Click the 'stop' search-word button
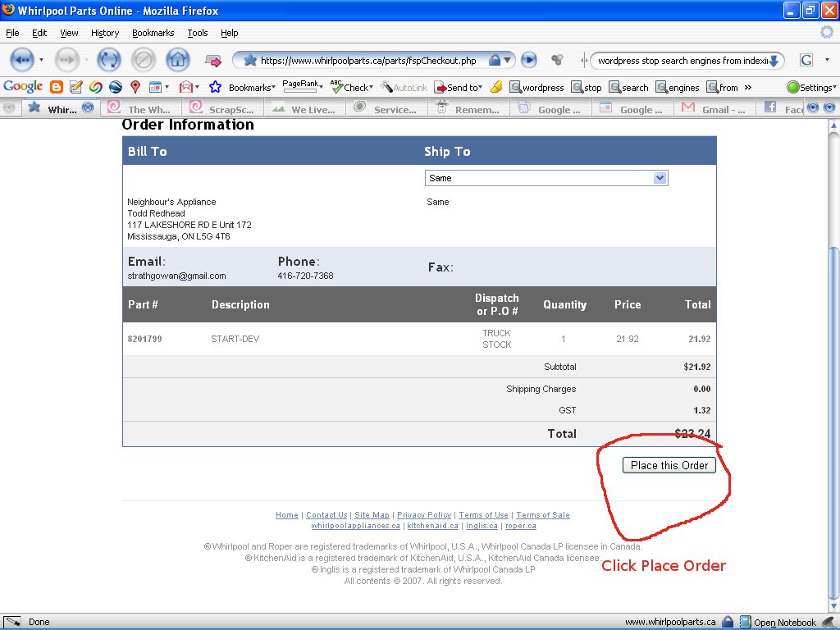Image resolution: width=840 pixels, height=630 pixels. [x=587, y=87]
